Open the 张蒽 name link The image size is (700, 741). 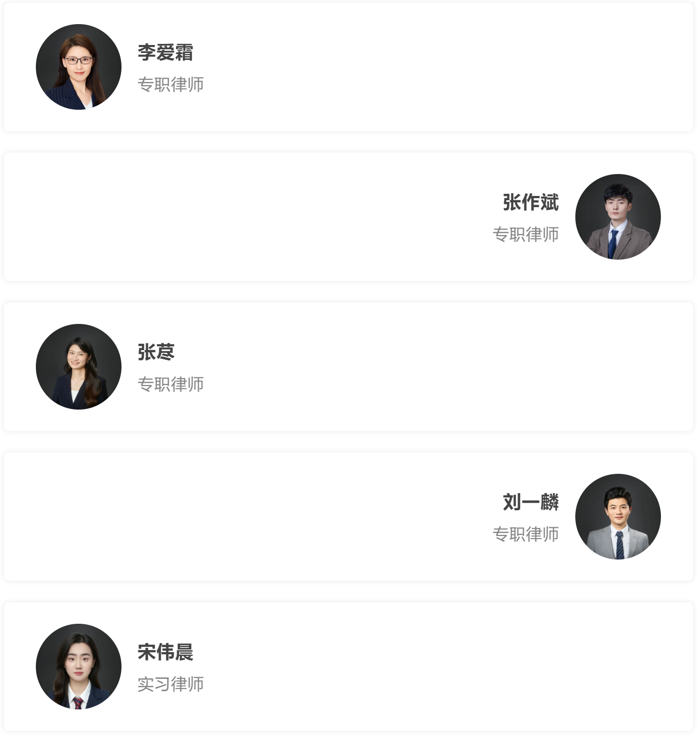point(156,352)
